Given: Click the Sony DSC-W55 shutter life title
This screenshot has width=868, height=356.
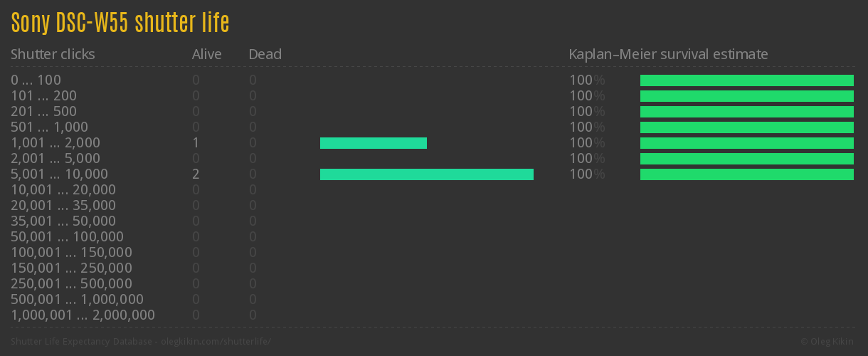Looking at the screenshot, I should pos(120,23).
